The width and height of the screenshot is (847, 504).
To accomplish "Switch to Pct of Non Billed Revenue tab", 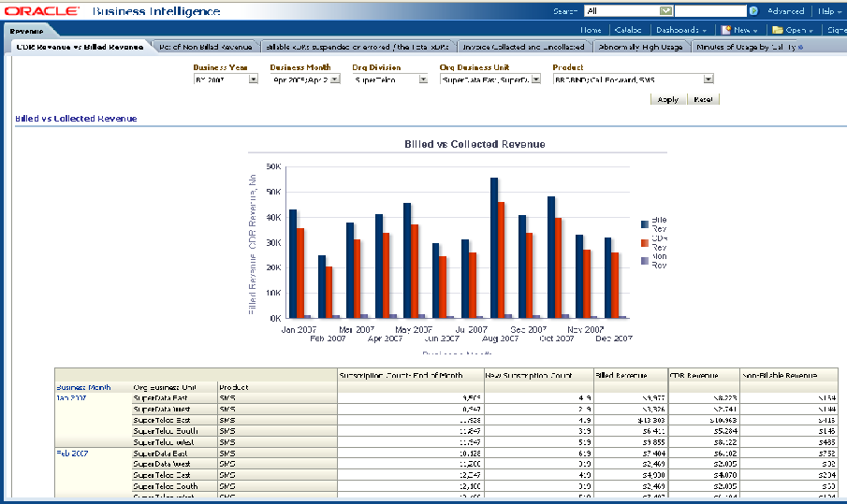I will [x=205, y=47].
